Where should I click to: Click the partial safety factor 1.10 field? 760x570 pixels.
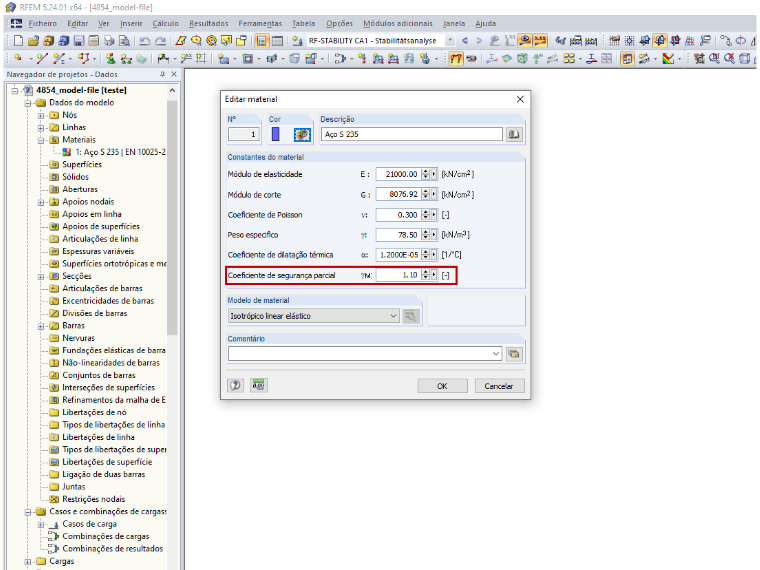click(397, 275)
